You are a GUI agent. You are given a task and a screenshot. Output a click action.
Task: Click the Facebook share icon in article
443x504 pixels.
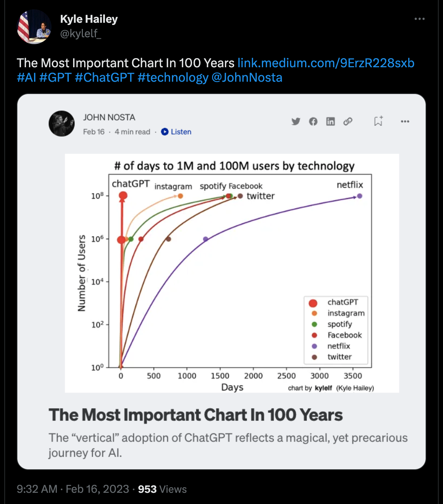(313, 121)
